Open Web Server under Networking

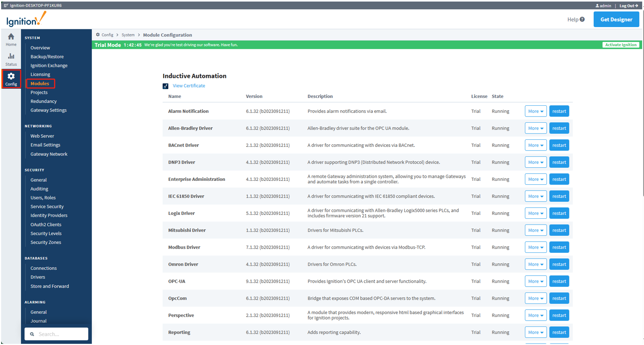[42, 136]
